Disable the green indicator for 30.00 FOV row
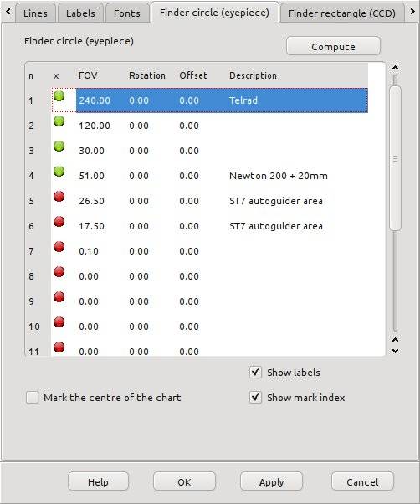The image size is (420, 504). 59,147
